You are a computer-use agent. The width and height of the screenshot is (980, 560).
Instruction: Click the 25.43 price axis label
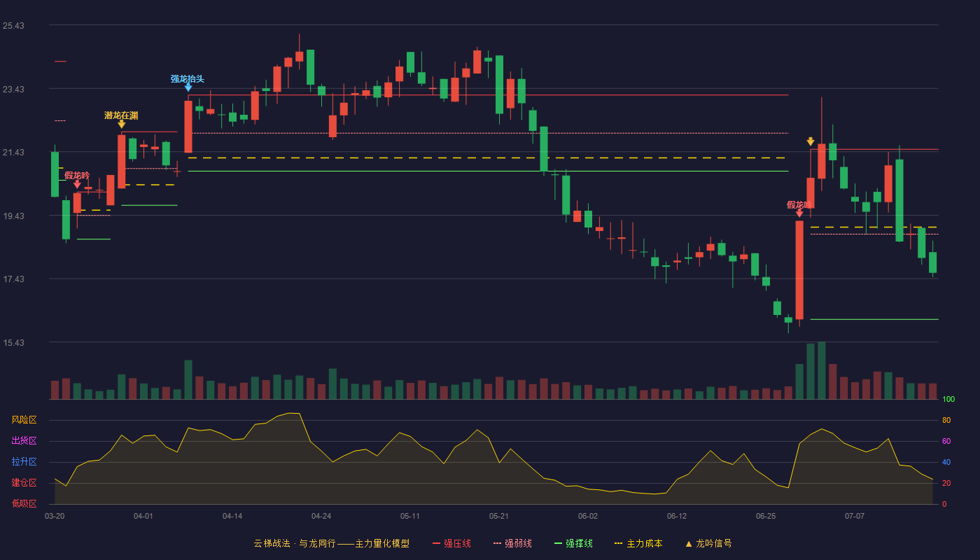click(13, 26)
